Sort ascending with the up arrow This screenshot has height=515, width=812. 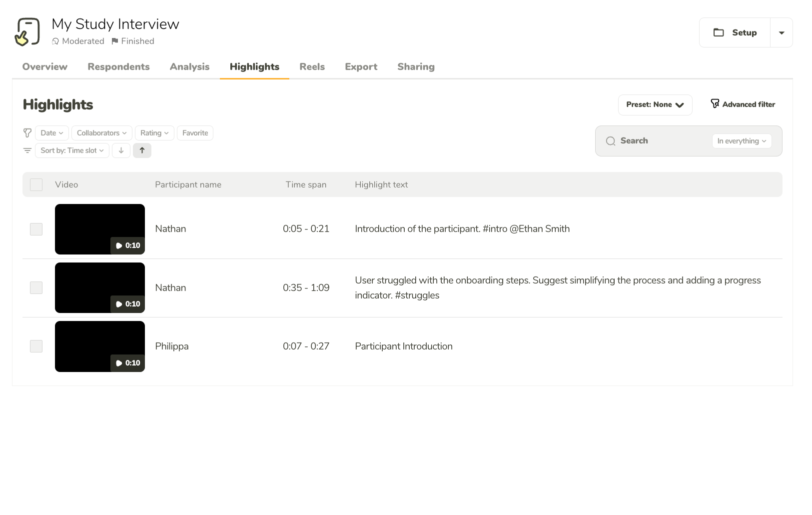[142, 150]
